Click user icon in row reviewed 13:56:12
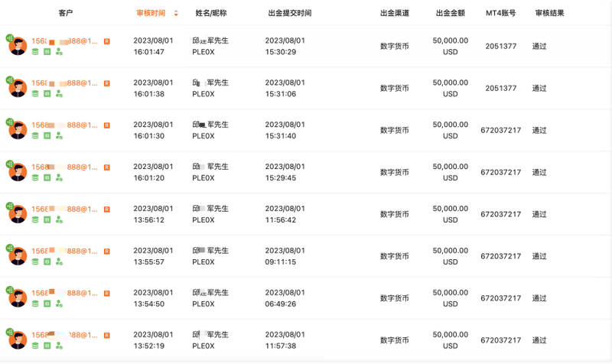 coord(59,219)
